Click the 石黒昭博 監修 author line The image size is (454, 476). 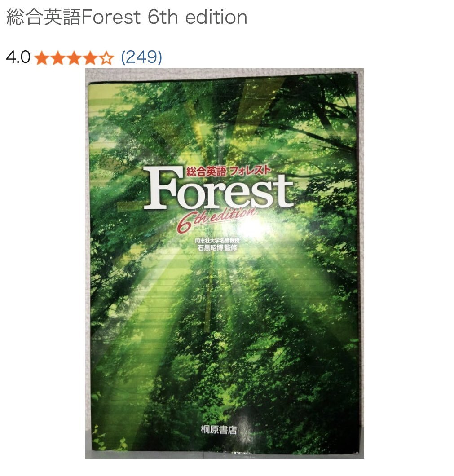[217, 248]
